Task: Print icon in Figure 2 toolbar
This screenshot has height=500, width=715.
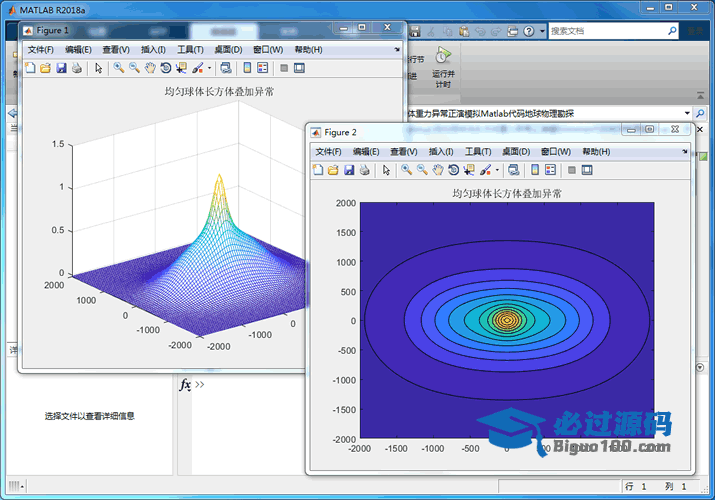Action: pos(364,170)
